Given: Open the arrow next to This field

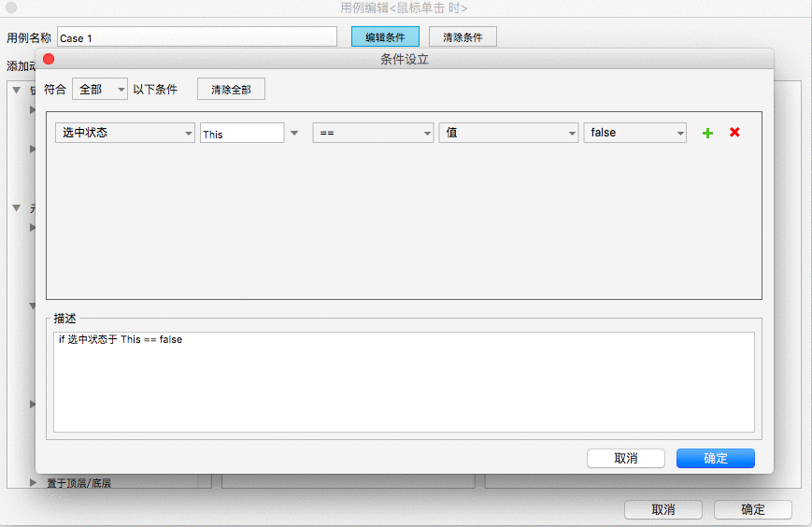Looking at the screenshot, I should (294, 133).
